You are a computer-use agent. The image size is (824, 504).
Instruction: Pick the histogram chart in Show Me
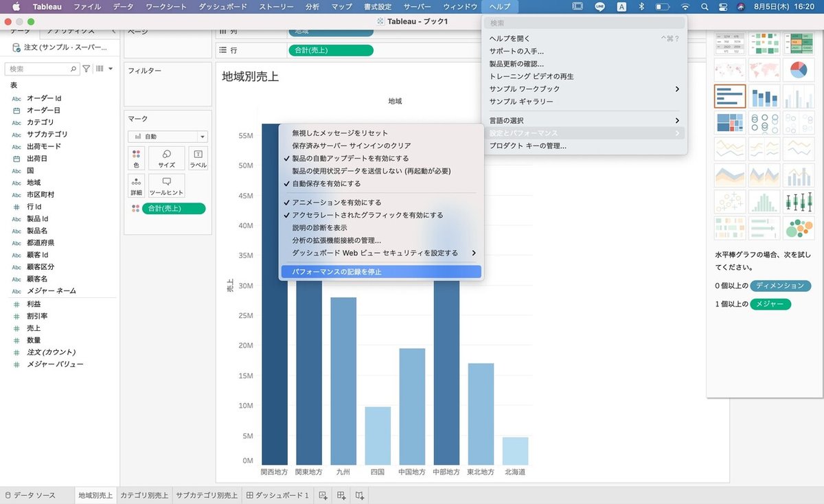[x=764, y=202]
